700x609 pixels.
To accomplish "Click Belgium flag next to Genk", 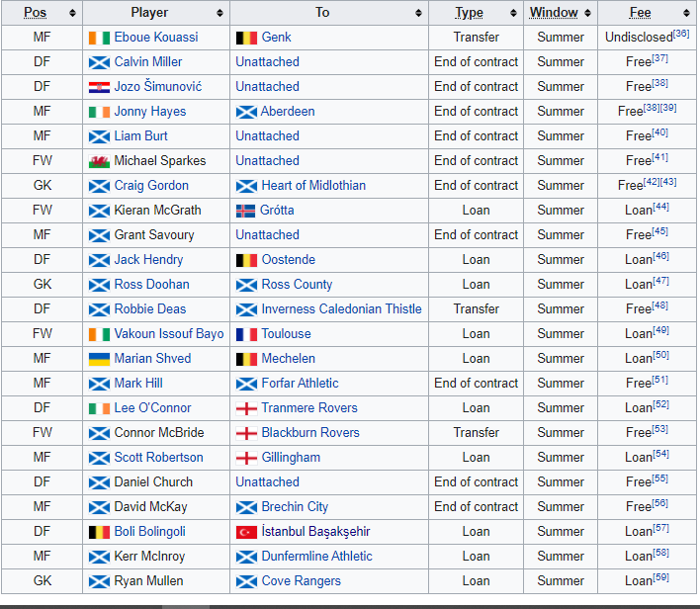I will pyautogui.click(x=246, y=38).
